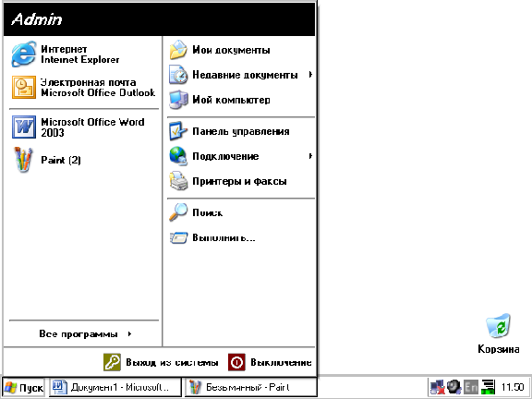
Task: Click the Электронная почта label text
Action: point(89,82)
